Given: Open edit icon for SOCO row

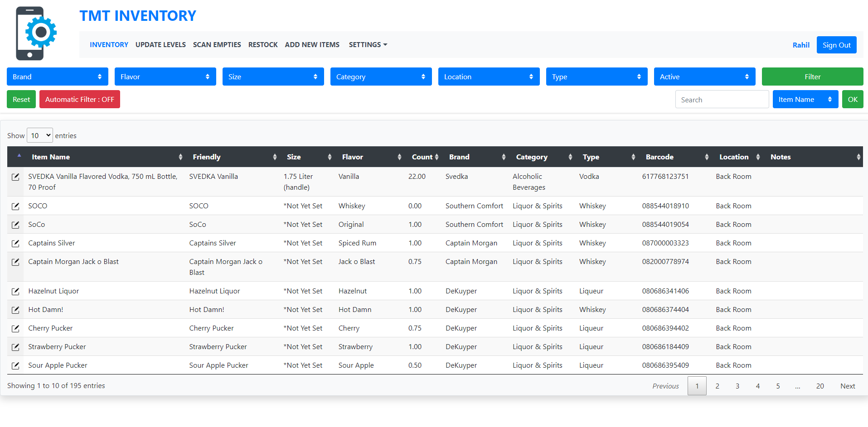Looking at the screenshot, I should 15,206.
